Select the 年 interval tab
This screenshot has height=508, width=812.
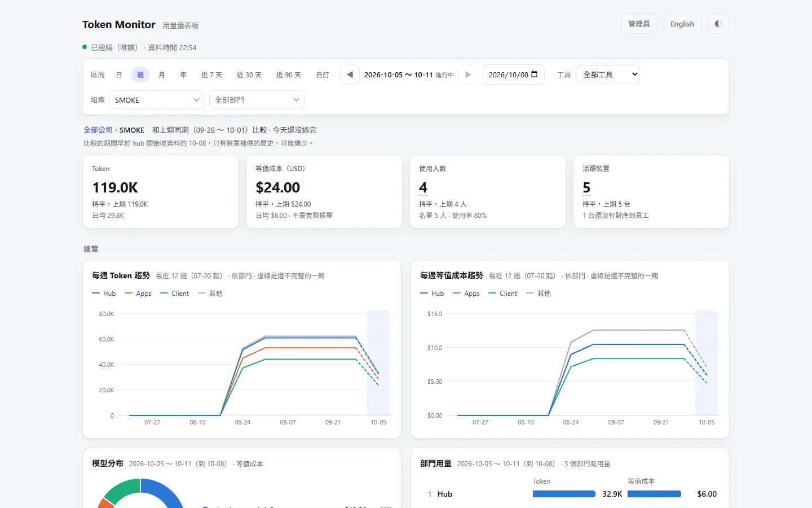tap(183, 75)
